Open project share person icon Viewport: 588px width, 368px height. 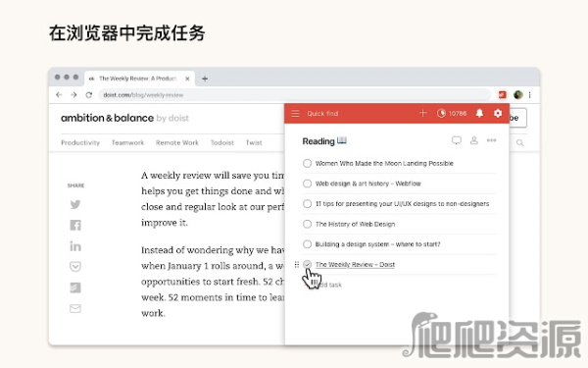point(474,140)
